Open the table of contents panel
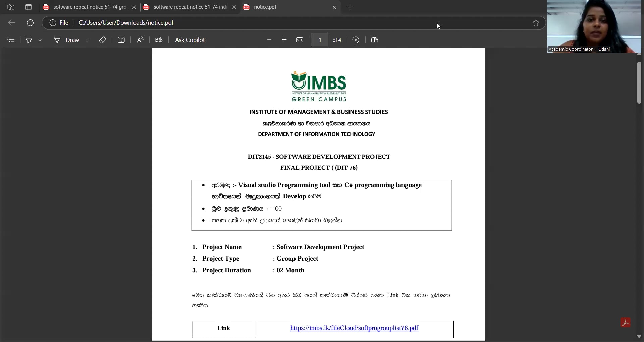The image size is (644, 342). click(11, 40)
